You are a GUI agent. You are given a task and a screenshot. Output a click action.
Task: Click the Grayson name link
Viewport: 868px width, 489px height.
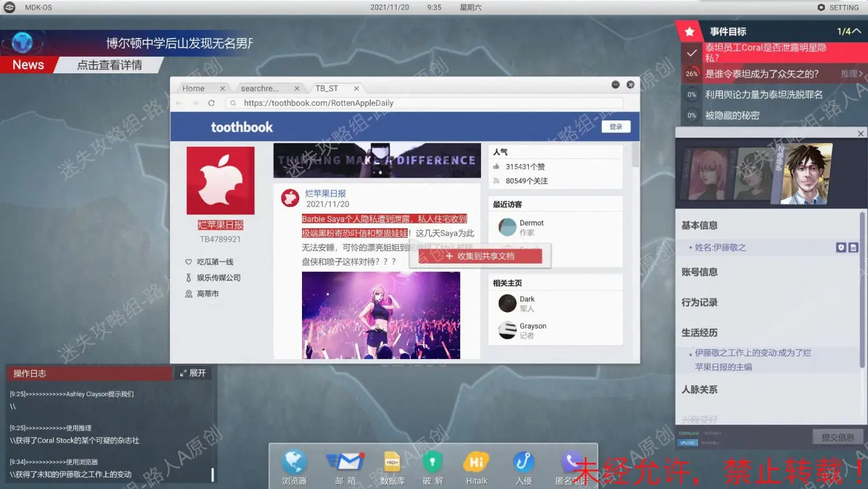pos(533,326)
